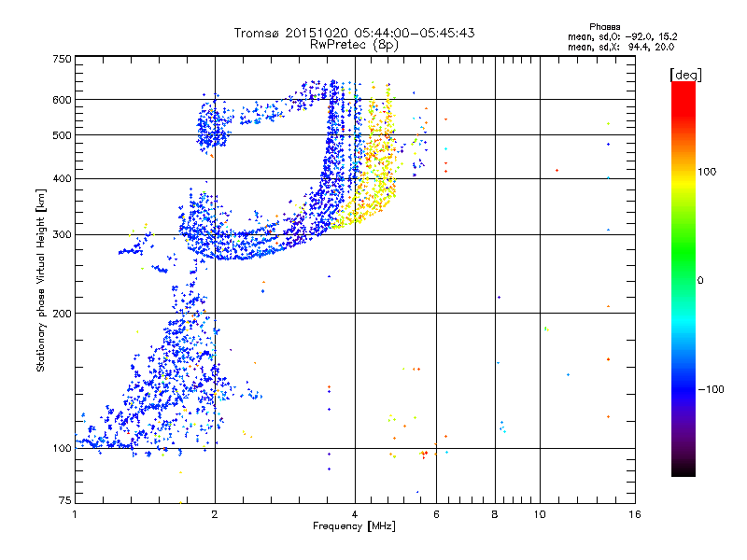Click the y-axis tick label '100' at left
This screenshot has height=560, width=747.
(x=63, y=449)
